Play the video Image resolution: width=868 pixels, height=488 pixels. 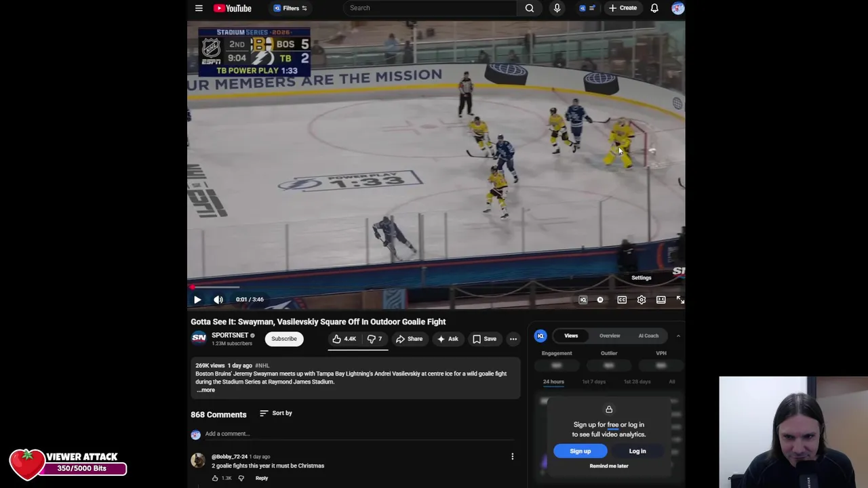(x=197, y=300)
